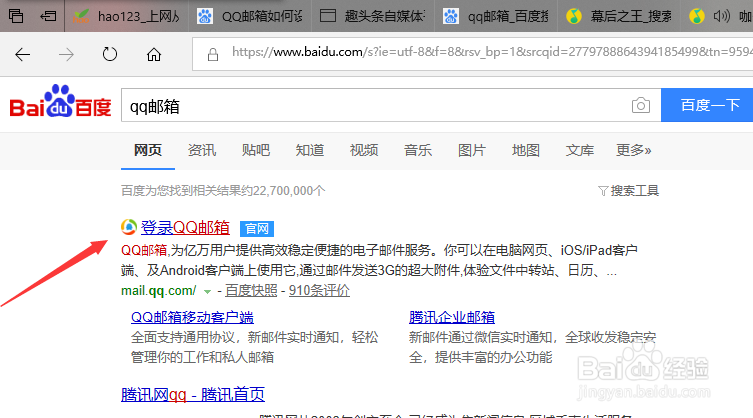Switch to 趣头条自媒体 tab
753x418 pixels.
373,16
